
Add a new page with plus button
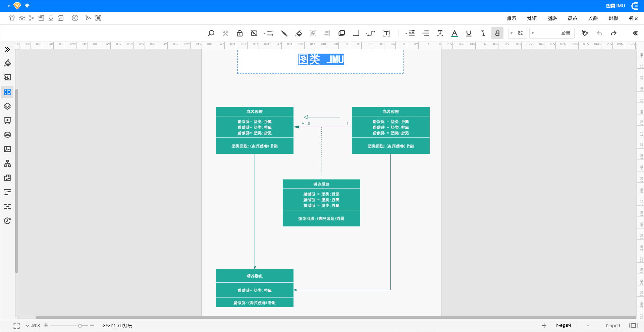click(544, 326)
